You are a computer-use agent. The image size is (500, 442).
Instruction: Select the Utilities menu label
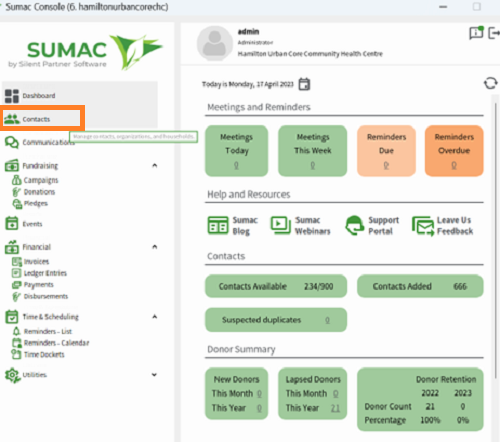(34, 375)
